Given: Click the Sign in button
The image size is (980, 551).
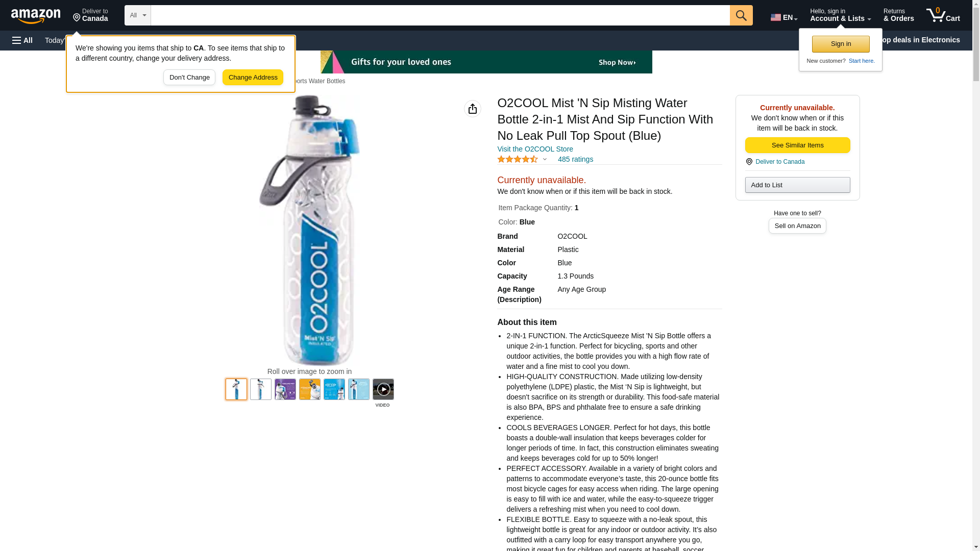Looking at the screenshot, I should point(841,44).
